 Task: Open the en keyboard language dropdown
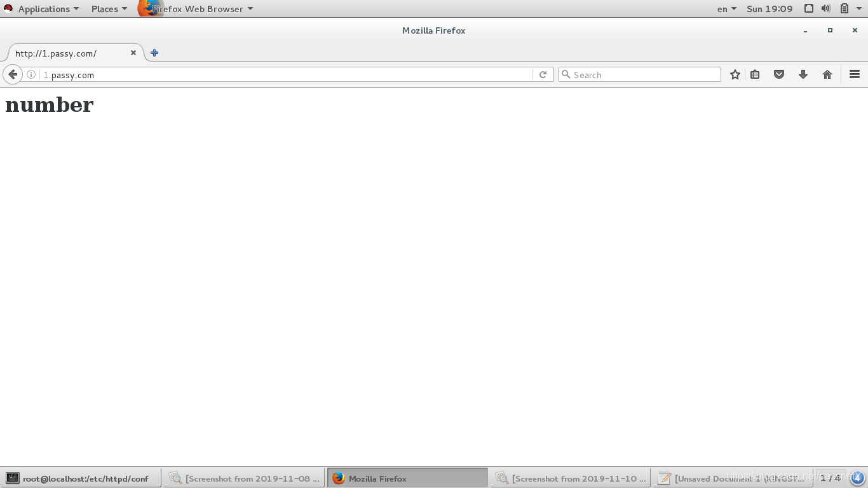726,9
